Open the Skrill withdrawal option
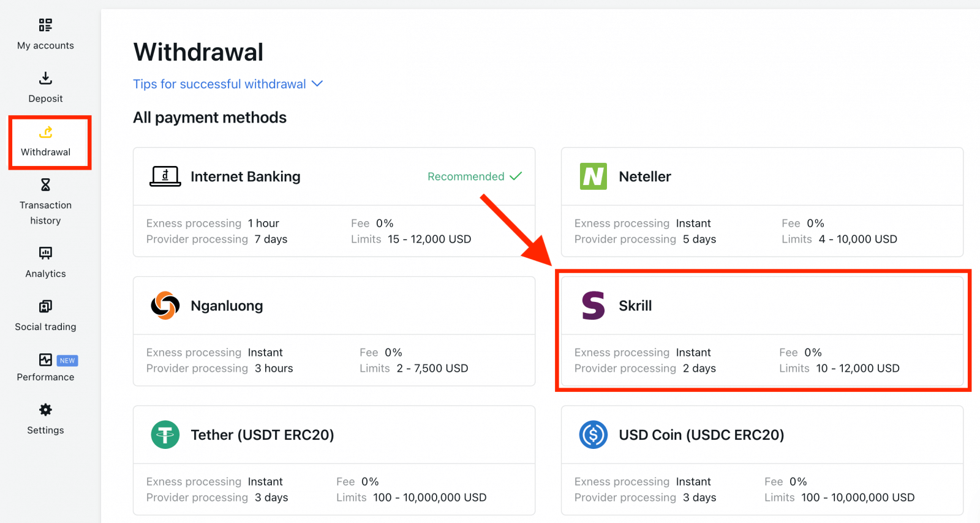The width and height of the screenshot is (980, 523). point(763,331)
